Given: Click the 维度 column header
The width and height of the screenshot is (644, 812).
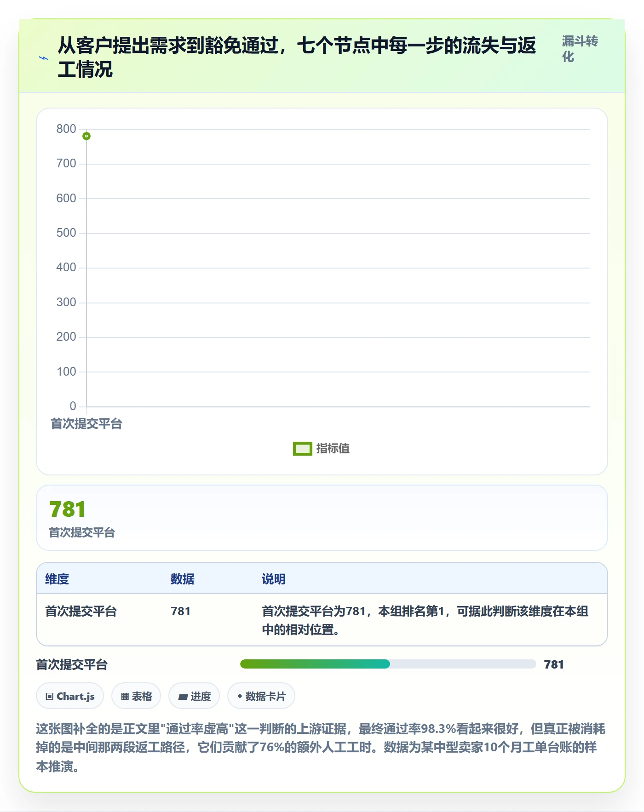Looking at the screenshot, I should 57,579.
